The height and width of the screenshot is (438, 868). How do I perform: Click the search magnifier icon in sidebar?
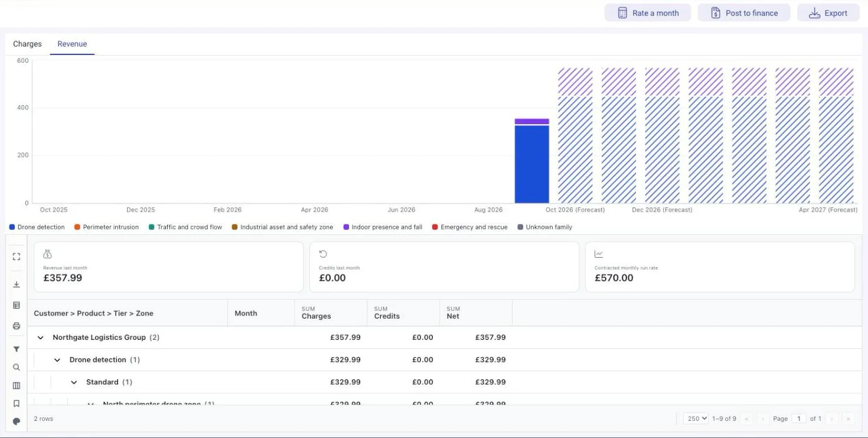(17, 367)
